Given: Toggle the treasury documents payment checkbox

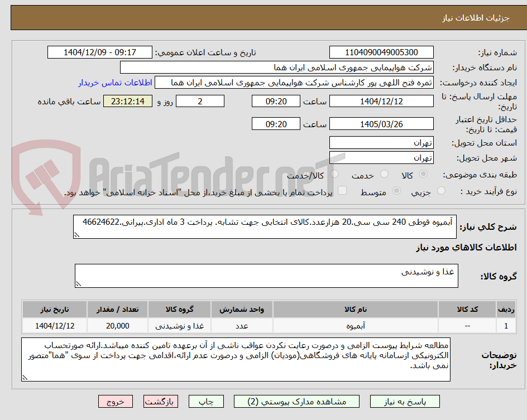Looking at the screenshot, I should point(342,190).
